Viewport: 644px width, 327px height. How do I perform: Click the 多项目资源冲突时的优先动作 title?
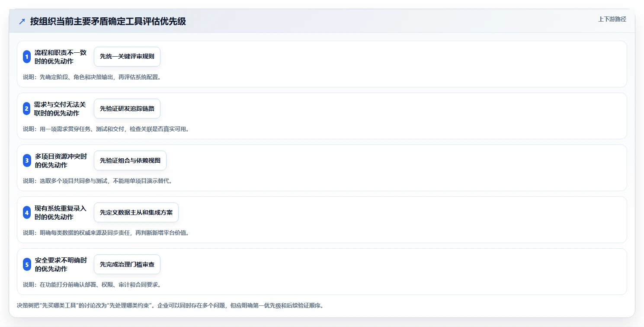[x=61, y=160]
